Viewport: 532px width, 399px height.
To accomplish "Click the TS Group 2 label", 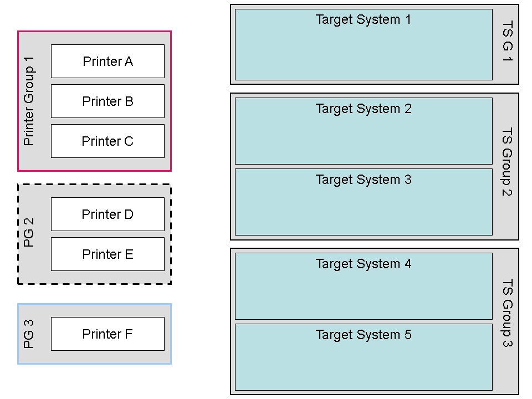I will point(507,163).
